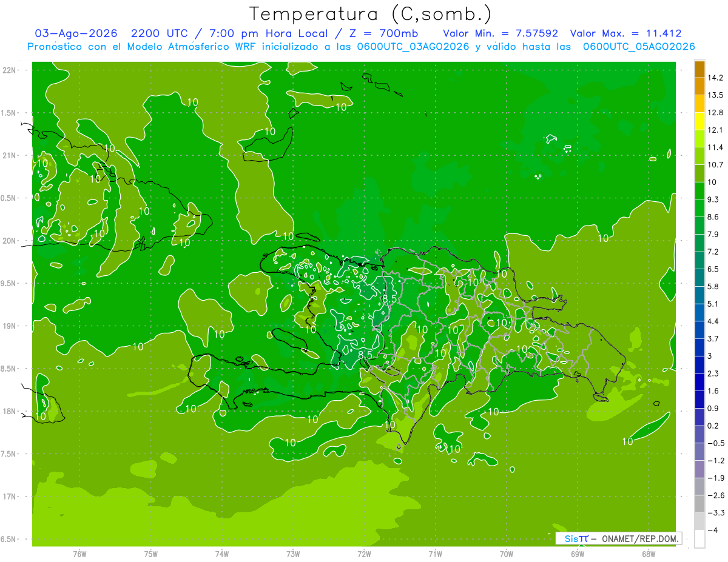Image resolution: width=728 pixels, height=562 pixels.
Task: Click the 'ONAMET/REP.DOM.' credit label
Action: [641, 538]
